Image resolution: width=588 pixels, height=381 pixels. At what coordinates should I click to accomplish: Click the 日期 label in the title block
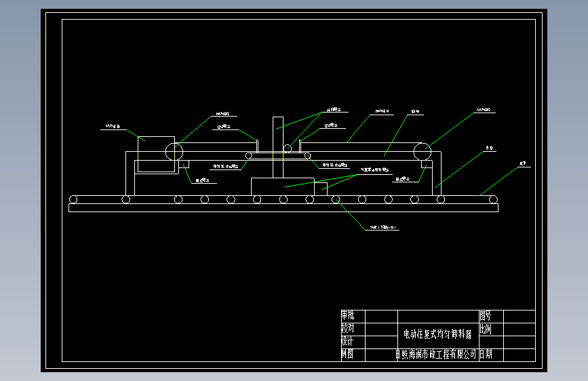point(486,354)
